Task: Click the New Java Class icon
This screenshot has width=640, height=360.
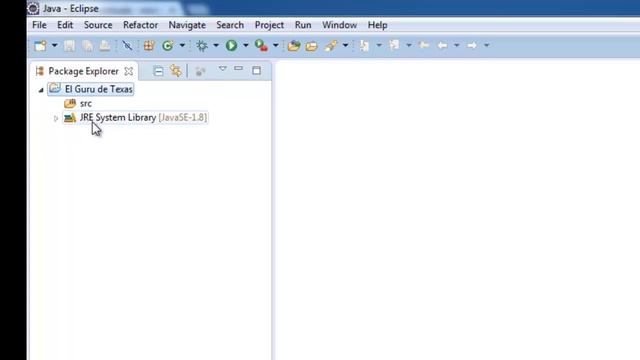Action: 167,45
